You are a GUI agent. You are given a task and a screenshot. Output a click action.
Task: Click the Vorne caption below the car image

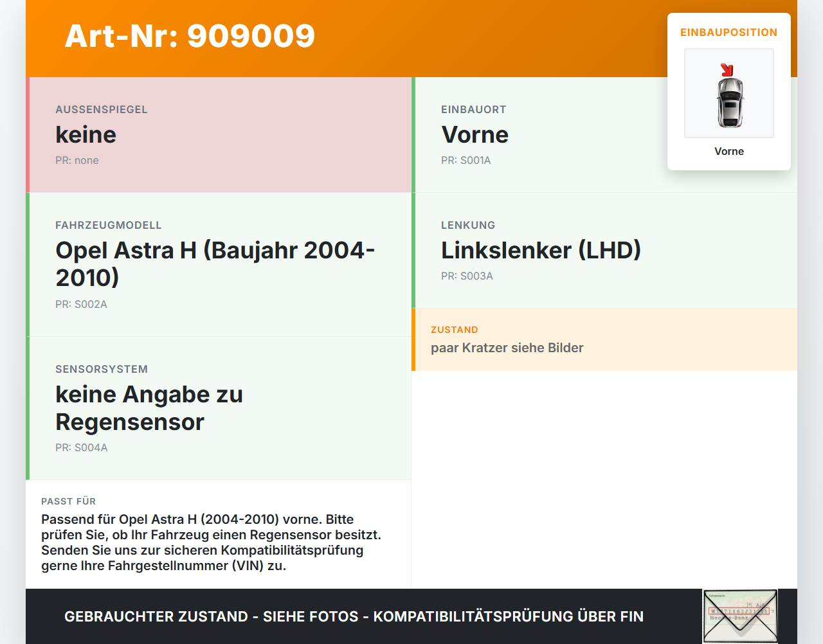click(729, 151)
